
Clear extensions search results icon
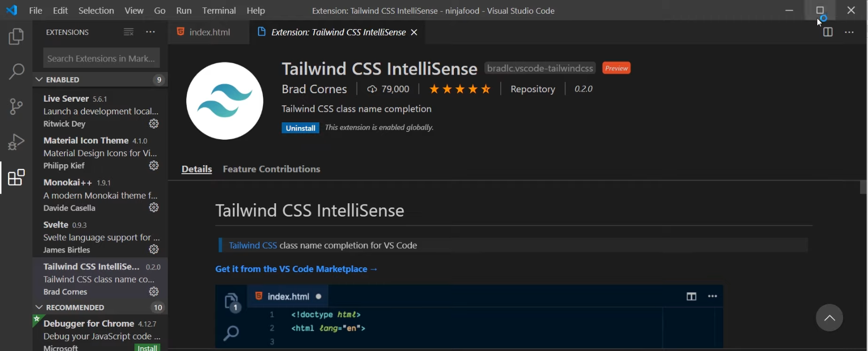coord(129,32)
